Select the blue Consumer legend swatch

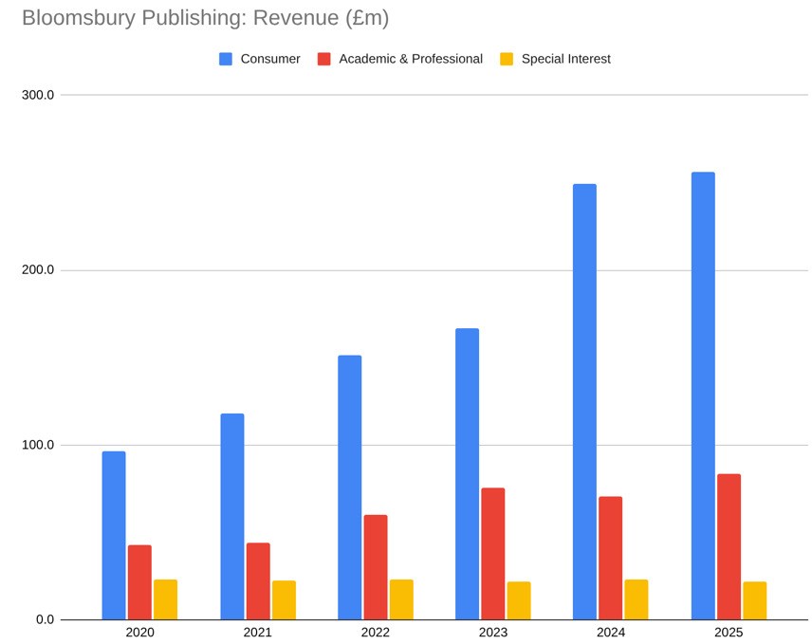[226, 59]
